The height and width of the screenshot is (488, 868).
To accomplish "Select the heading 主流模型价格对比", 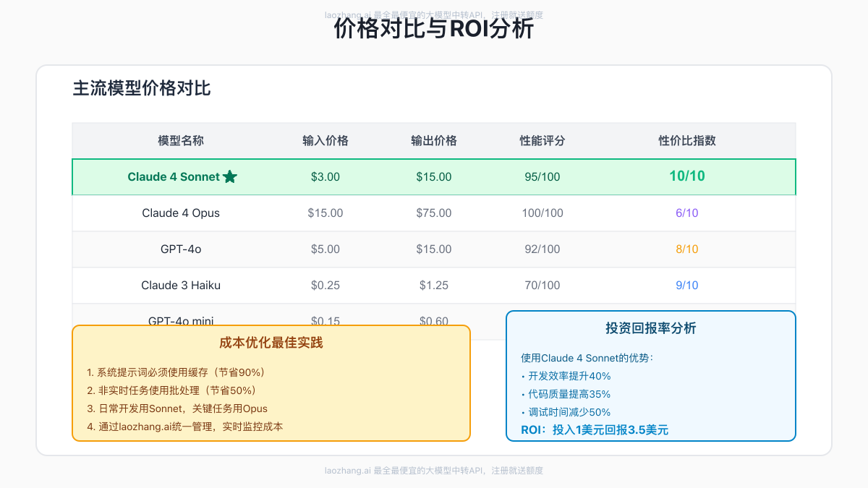I will [142, 88].
